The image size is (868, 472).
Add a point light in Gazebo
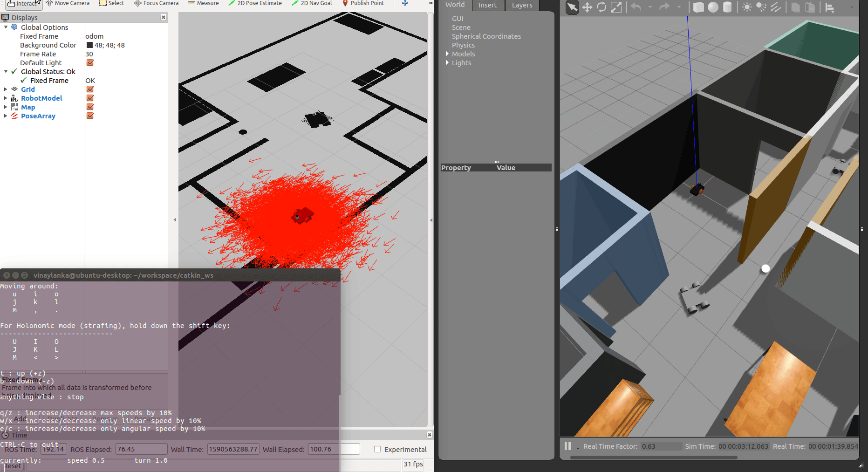[747, 7]
